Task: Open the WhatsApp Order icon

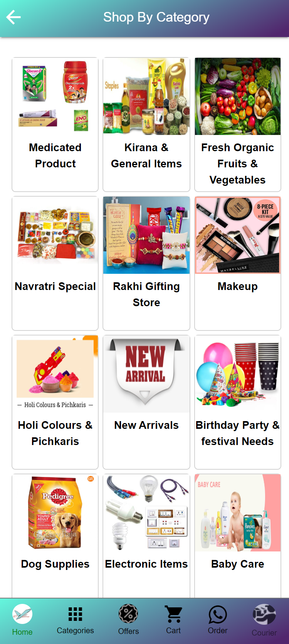Action: [x=218, y=614]
